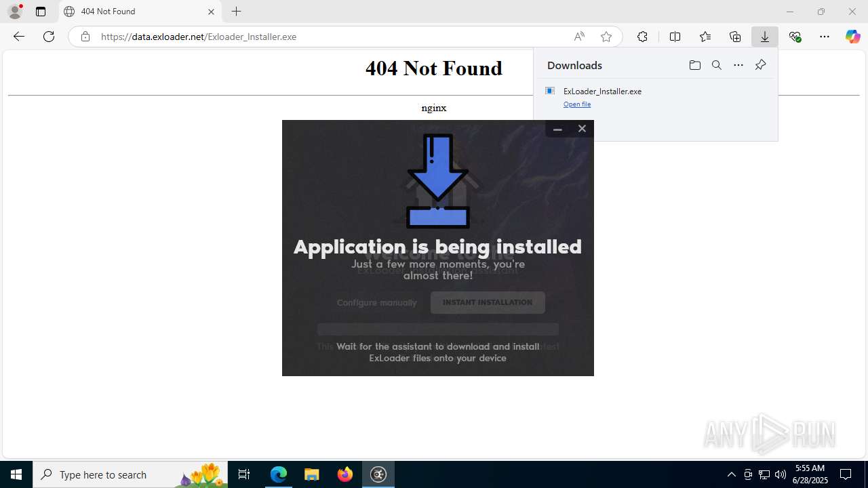
Task: Open Downloads folder icon
Action: pos(694,65)
